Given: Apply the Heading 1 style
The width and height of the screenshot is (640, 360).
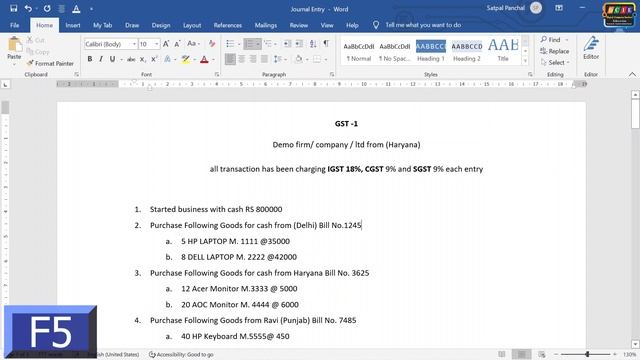Looking at the screenshot, I should [x=431, y=51].
